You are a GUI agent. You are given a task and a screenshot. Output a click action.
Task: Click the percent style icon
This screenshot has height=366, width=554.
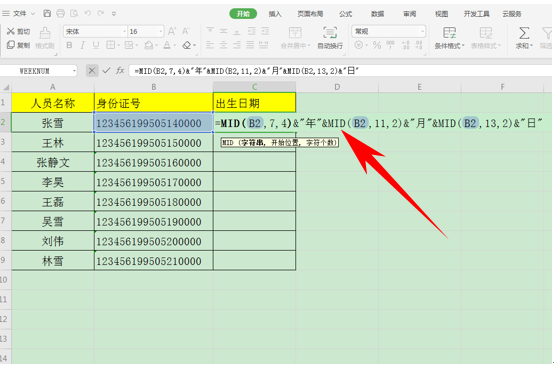[377, 45]
